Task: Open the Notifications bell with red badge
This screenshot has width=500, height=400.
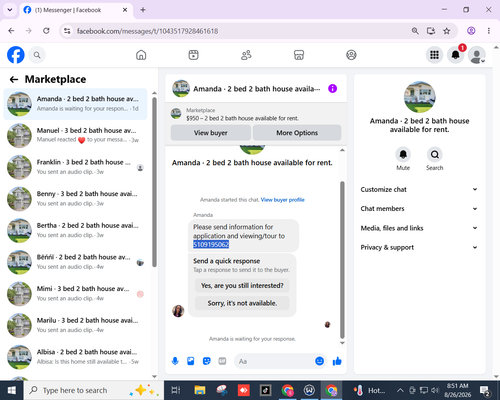Action: [456, 55]
